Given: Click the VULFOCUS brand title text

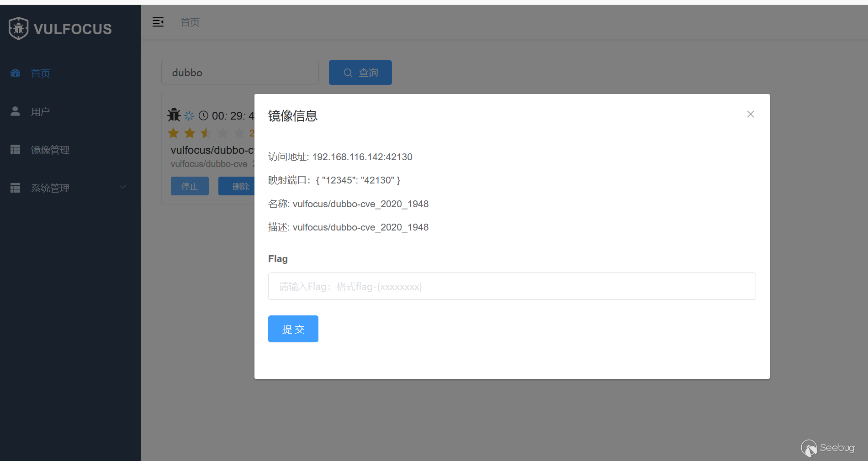Looking at the screenshot, I should tap(73, 29).
